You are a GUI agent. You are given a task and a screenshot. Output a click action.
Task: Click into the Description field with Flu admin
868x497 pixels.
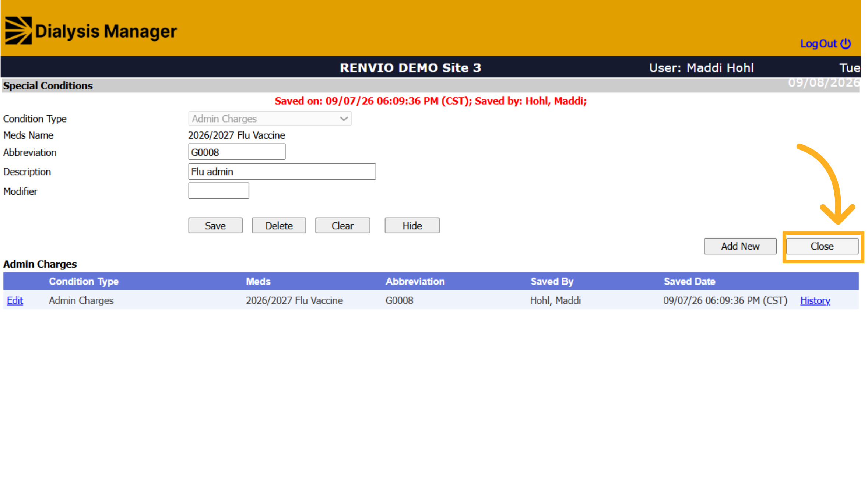(282, 172)
